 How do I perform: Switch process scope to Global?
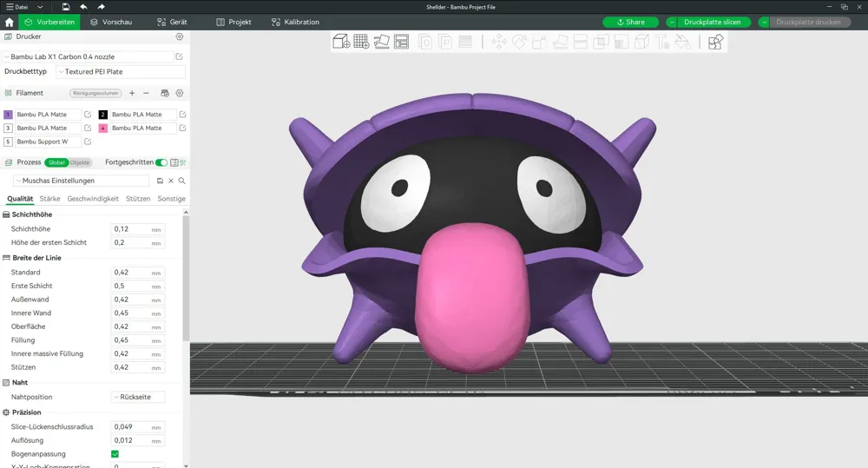[56, 162]
